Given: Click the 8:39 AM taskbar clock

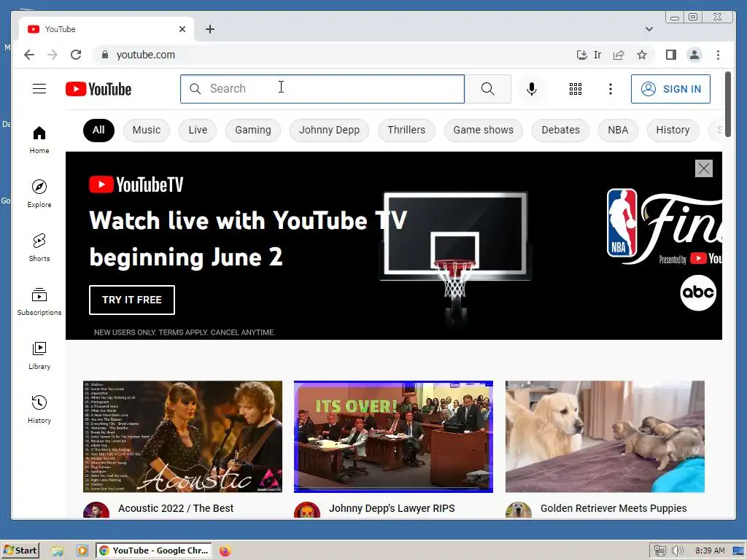Looking at the screenshot, I should 709,551.
